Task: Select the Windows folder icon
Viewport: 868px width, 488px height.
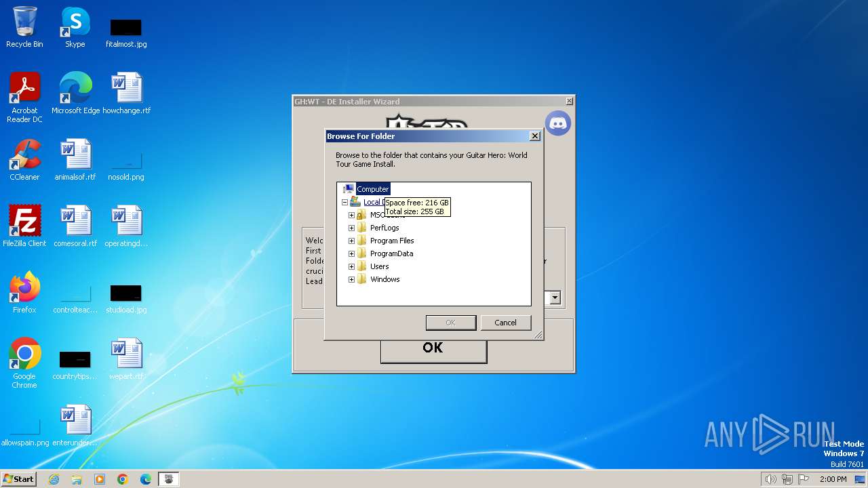Action: click(x=362, y=279)
